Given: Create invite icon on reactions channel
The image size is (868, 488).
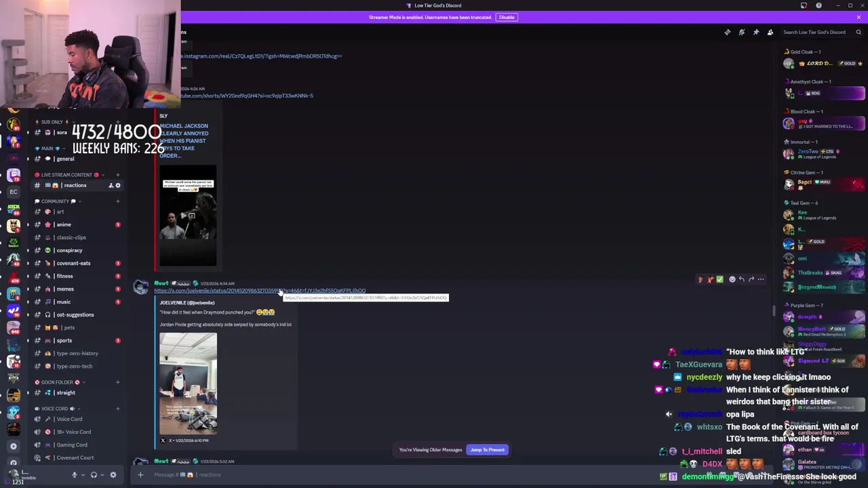Looking at the screenshot, I should coord(111,186).
